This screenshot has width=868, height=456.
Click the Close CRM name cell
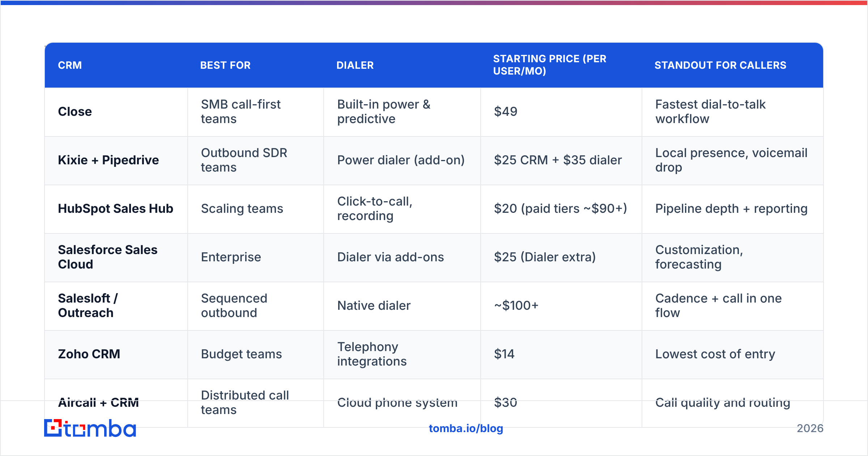coord(116,112)
